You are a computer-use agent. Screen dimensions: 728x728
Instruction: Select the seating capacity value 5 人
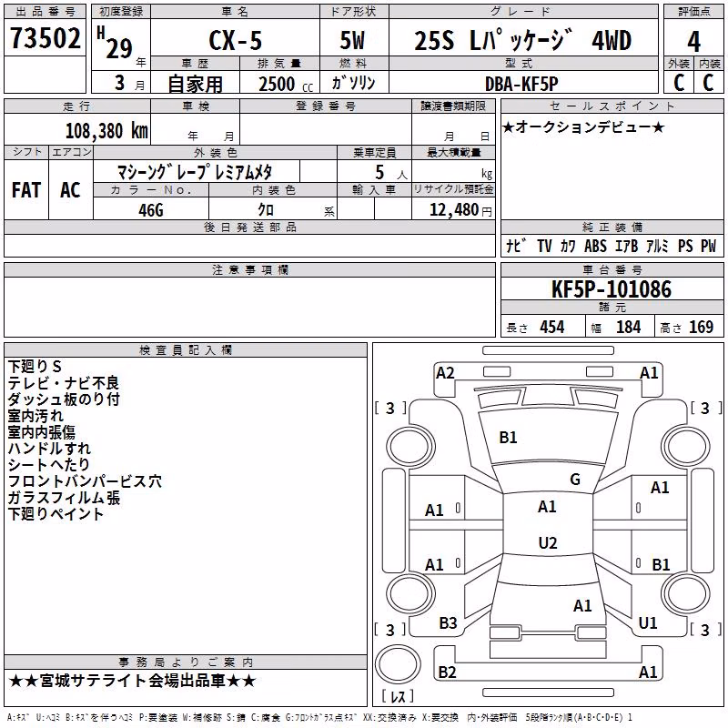391,173
